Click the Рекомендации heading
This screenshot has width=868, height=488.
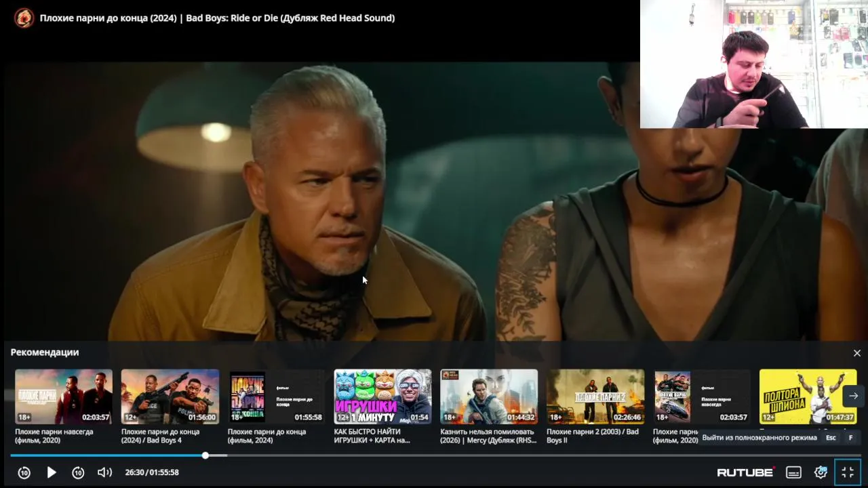[x=45, y=352]
